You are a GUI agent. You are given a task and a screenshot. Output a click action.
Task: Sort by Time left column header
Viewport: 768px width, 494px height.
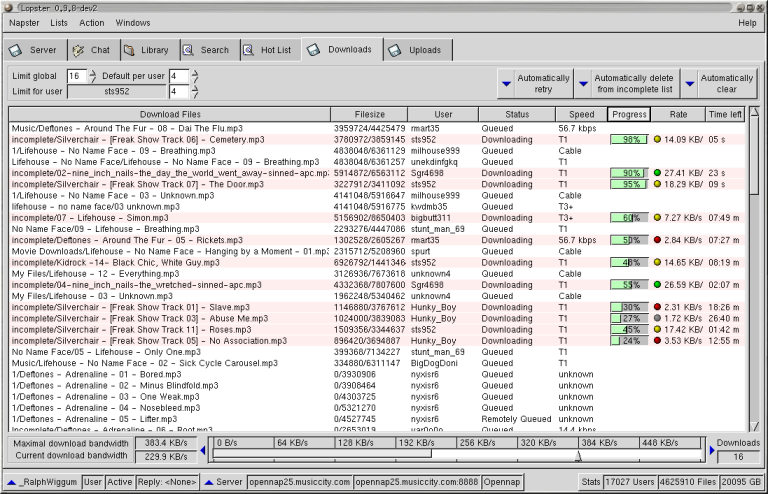coord(725,114)
